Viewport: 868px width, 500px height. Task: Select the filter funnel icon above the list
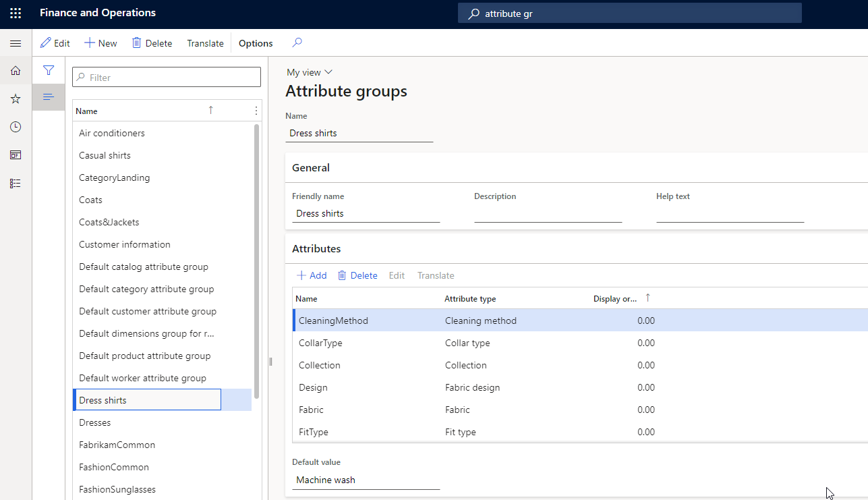[x=48, y=70]
